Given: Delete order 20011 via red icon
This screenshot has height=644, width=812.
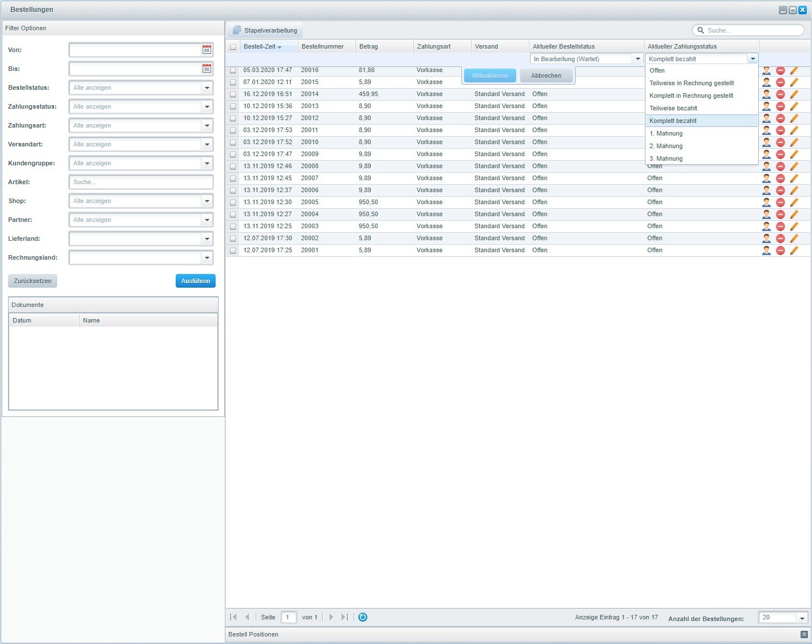Looking at the screenshot, I should [780, 130].
